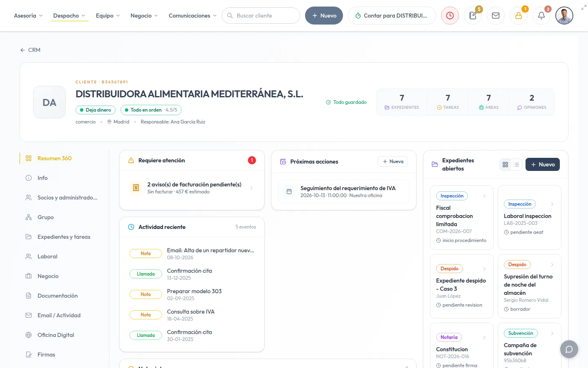Expand Expediente despido Caso 3 chevron
Screen dimensions: 588x368
[x=484, y=269]
